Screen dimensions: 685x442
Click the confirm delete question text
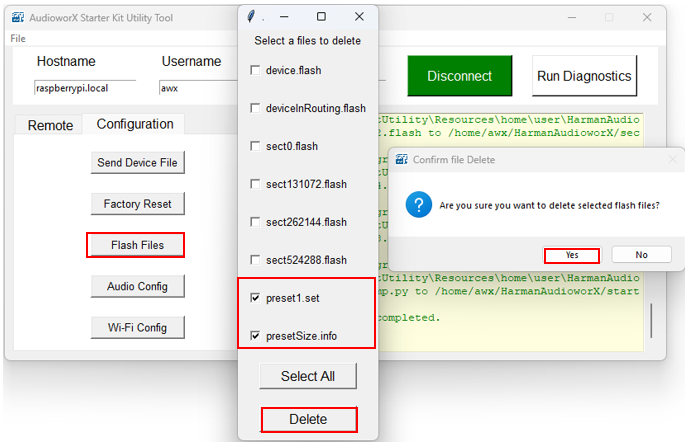click(x=549, y=205)
